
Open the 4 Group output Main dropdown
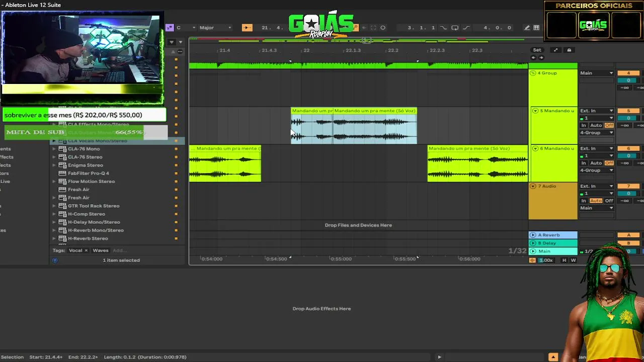tap(597, 73)
